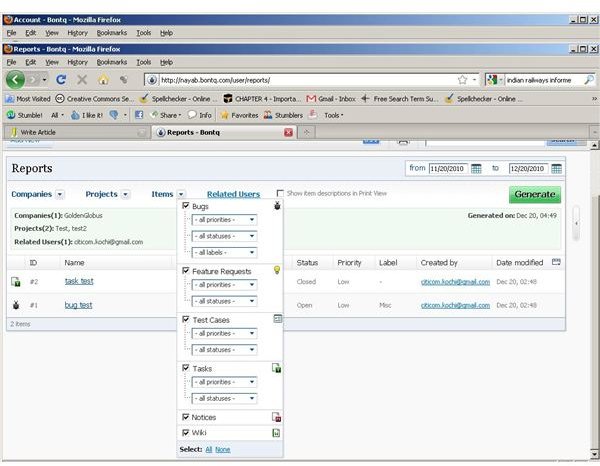Uncheck the Wiki checkbox
600x466 pixels.
[x=186, y=432]
